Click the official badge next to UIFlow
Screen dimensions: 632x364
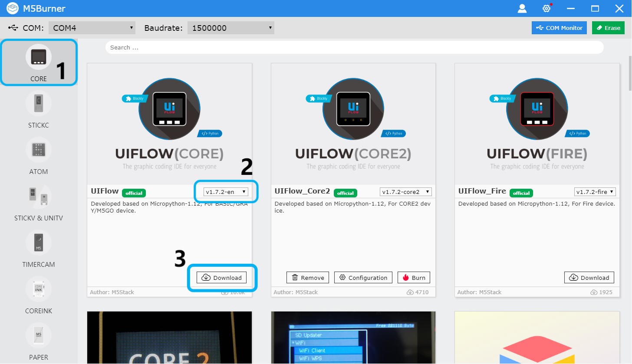[134, 193]
